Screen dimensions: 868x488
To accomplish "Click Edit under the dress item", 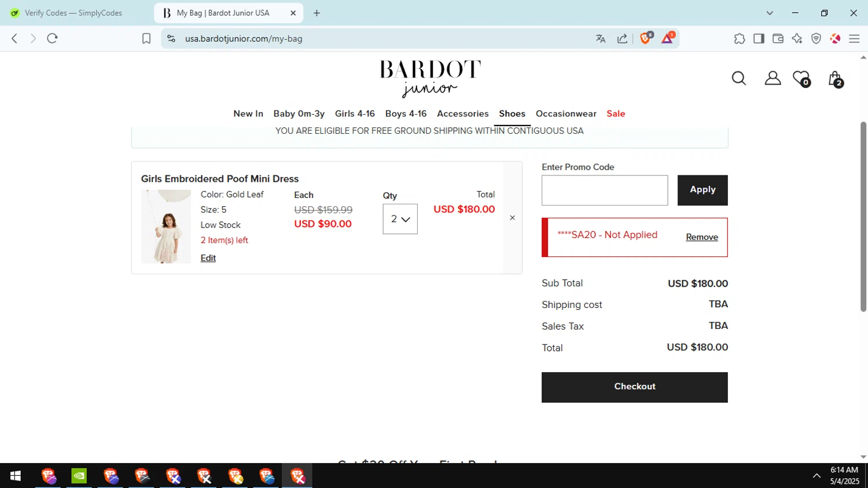I will 208,258.
